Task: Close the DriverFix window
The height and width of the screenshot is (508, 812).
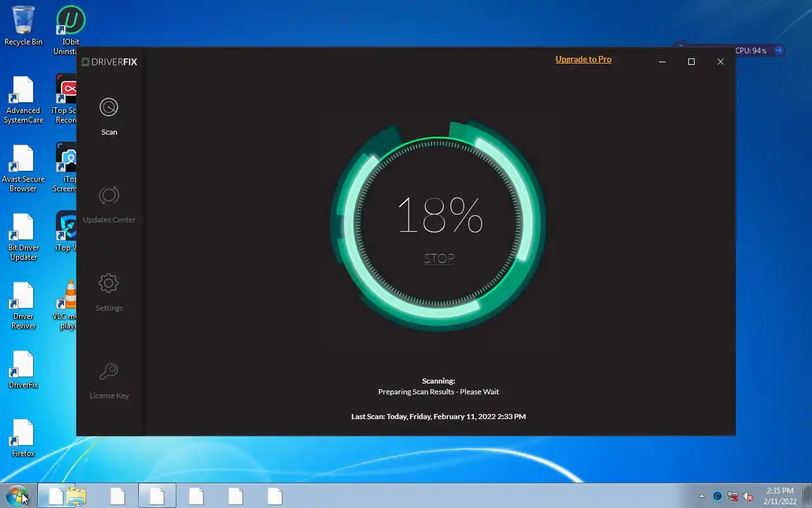Action: coord(721,62)
